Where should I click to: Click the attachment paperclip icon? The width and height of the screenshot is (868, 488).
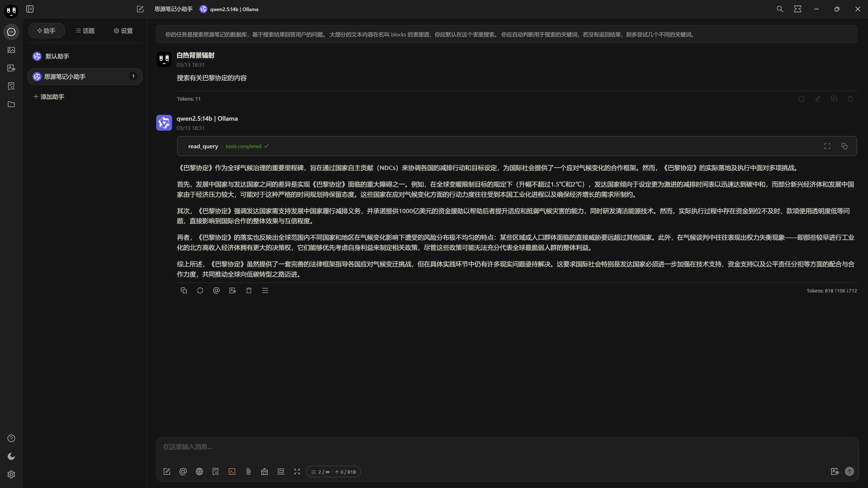click(248, 471)
